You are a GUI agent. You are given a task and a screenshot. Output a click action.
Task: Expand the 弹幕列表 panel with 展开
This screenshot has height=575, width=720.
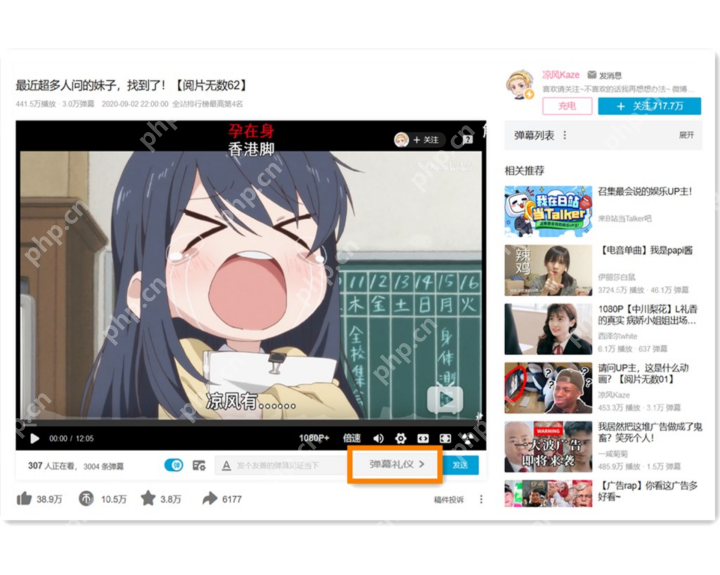[x=686, y=135]
